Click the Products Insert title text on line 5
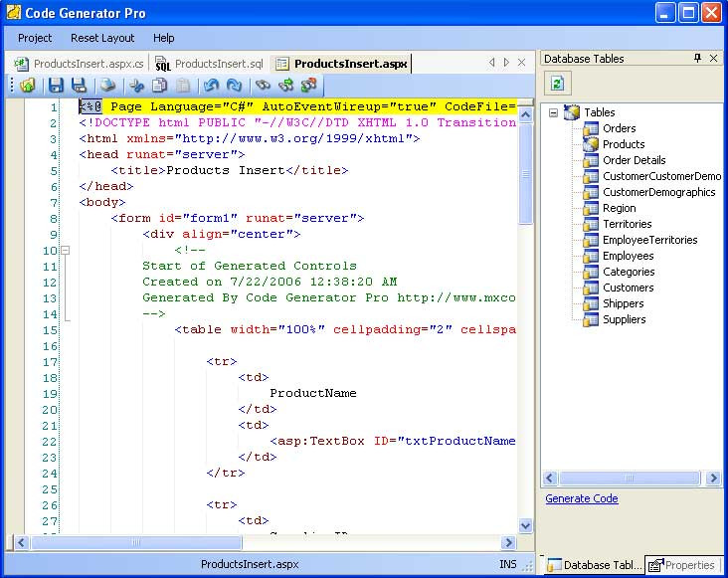Image resolution: width=728 pixels, height=578 pixels. [225, 170]
